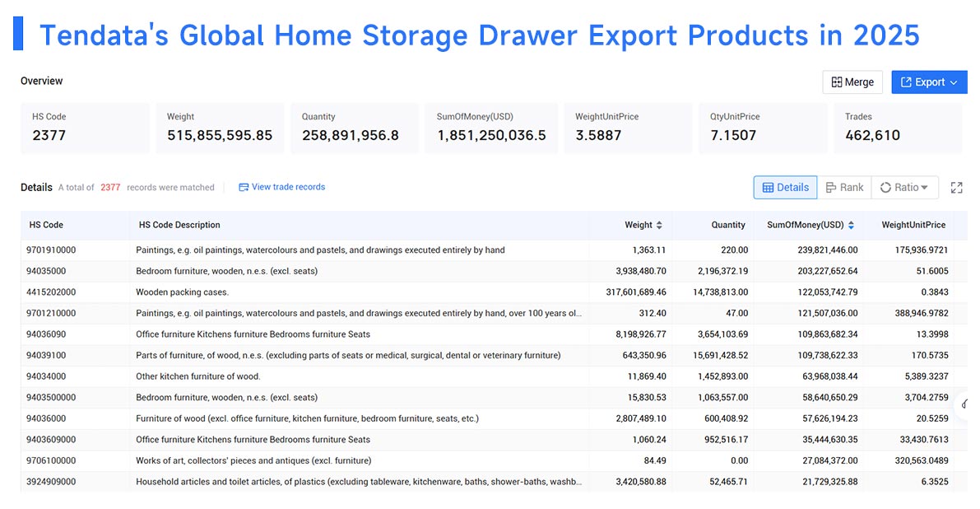Click quantity value 15,691,428.52
The width and height of the screenshot is (980, 509).
[x=721, y=355]
